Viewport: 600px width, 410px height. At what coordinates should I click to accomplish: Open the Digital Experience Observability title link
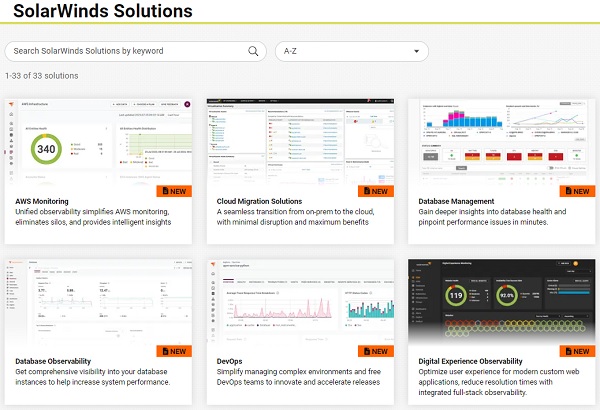[470, 361]
